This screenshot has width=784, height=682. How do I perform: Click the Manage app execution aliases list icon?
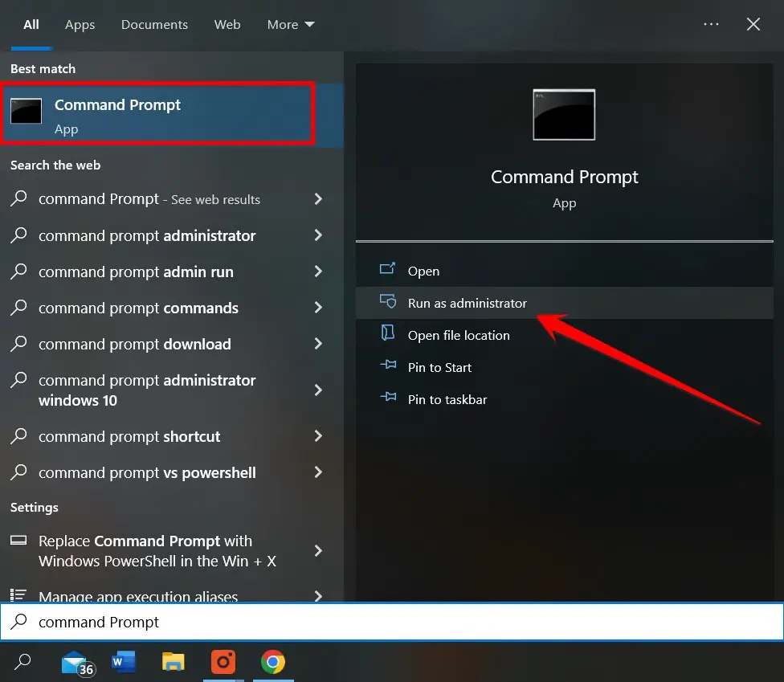(18, 595)
